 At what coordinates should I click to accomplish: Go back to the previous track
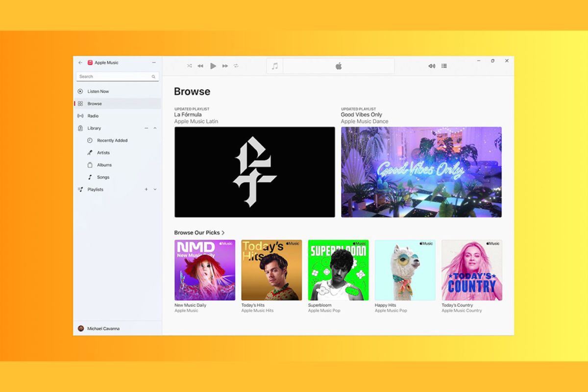(x=200, y=66)
